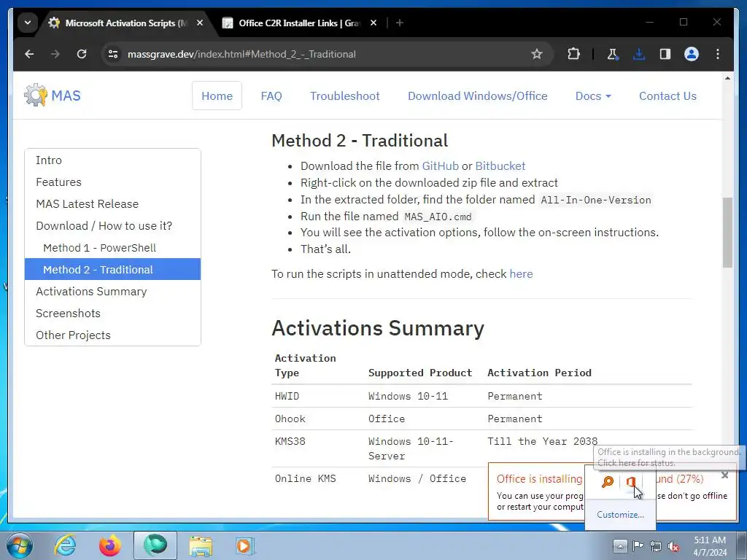Image resolution: width=747 pixels, height=560 pixels.
Task: Launch Internet Explorer from taskbar
Action: click(65, 545)
